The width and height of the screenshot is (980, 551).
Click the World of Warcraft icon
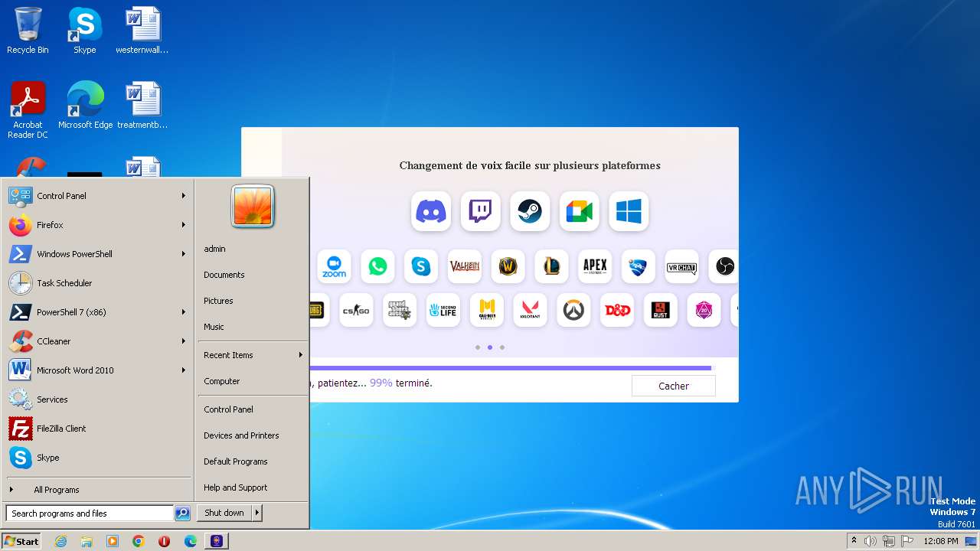(508, 266)
